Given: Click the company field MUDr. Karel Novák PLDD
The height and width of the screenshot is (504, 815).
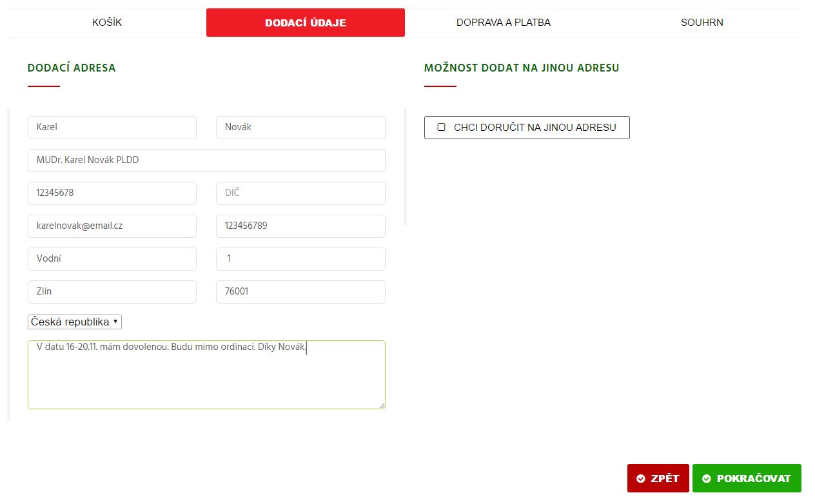Looking at the screenshot, I should coord(206,160).
